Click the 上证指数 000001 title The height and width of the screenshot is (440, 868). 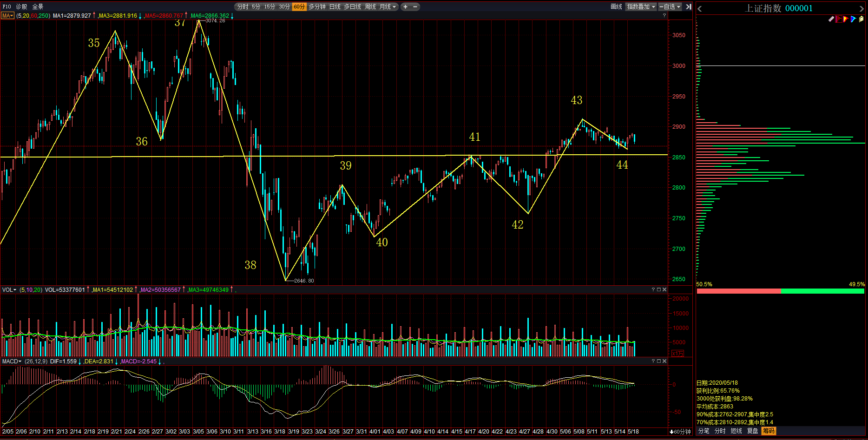click(779, 8)
